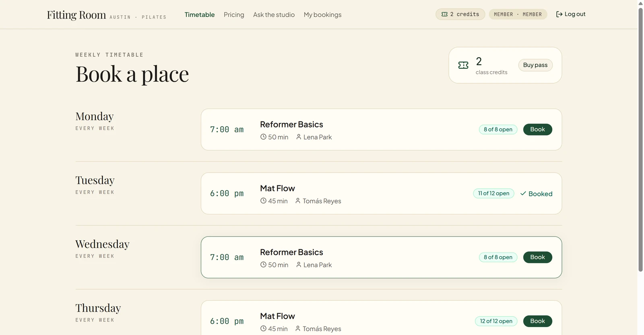Click the Fitting Room logo
Screen dimensions: 644x335
tap(76, 15)
